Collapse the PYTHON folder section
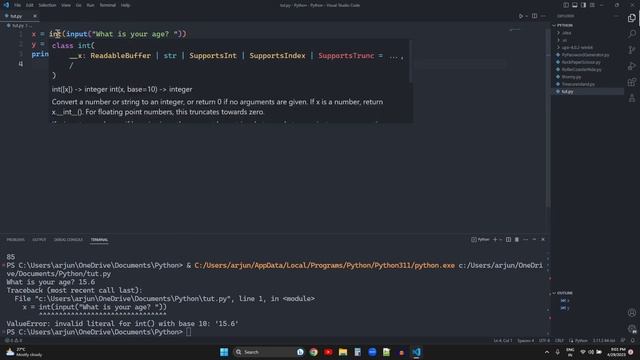The height and width of the screenshot is (360, 640). coord(565,25)
